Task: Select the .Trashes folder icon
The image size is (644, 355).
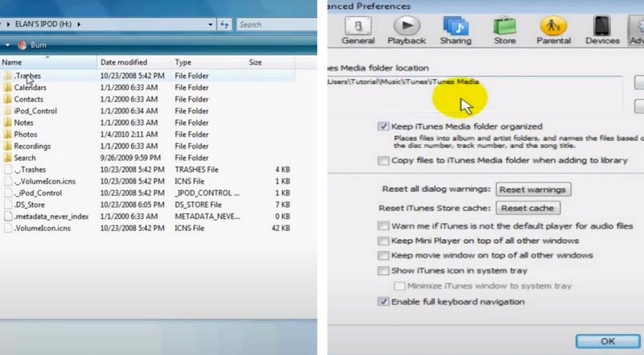Action: pos(7,76)
